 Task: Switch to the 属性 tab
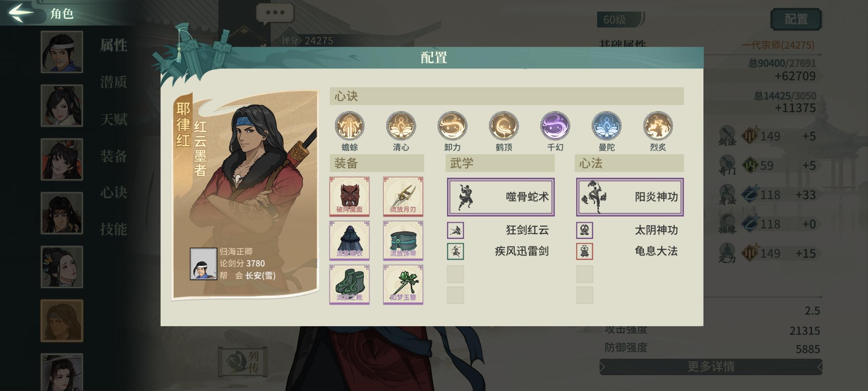[114, 46]
